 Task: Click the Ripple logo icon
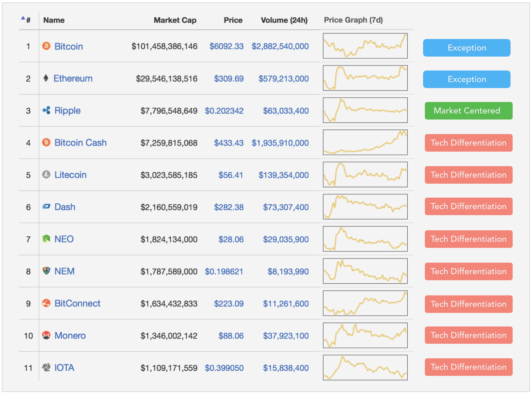[x=46, y=110]
